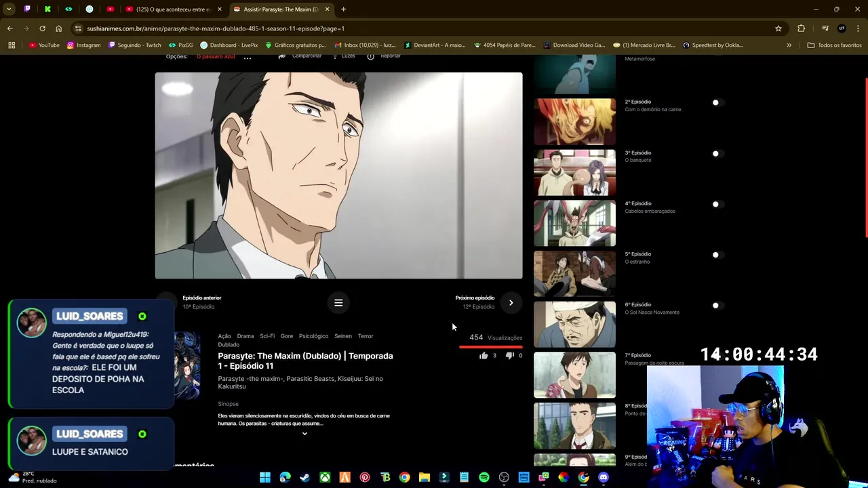
Task: Show more bookmarks with double chevron
Action: [x=789, y=45]
